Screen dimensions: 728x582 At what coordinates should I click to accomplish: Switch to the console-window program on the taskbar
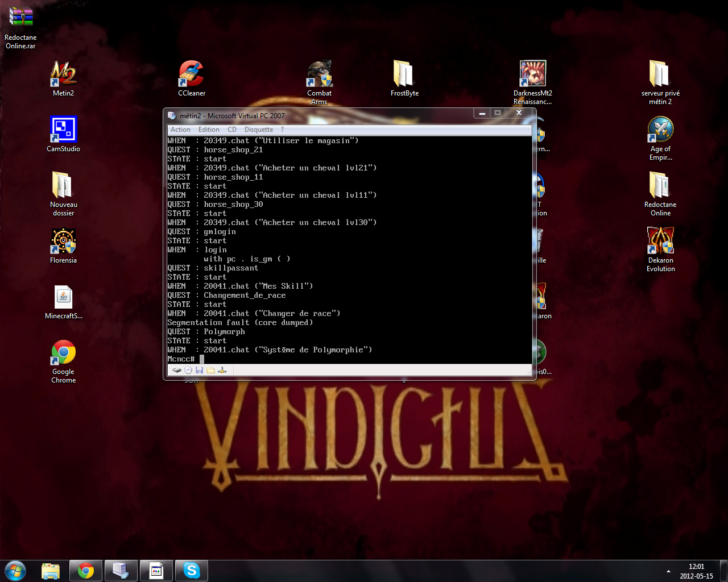(156, 570)
